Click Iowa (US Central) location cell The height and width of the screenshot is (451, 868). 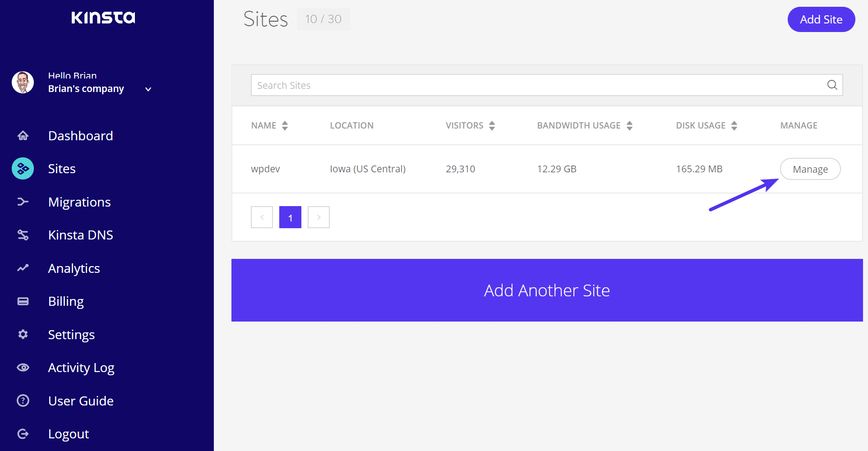point(368,169)
